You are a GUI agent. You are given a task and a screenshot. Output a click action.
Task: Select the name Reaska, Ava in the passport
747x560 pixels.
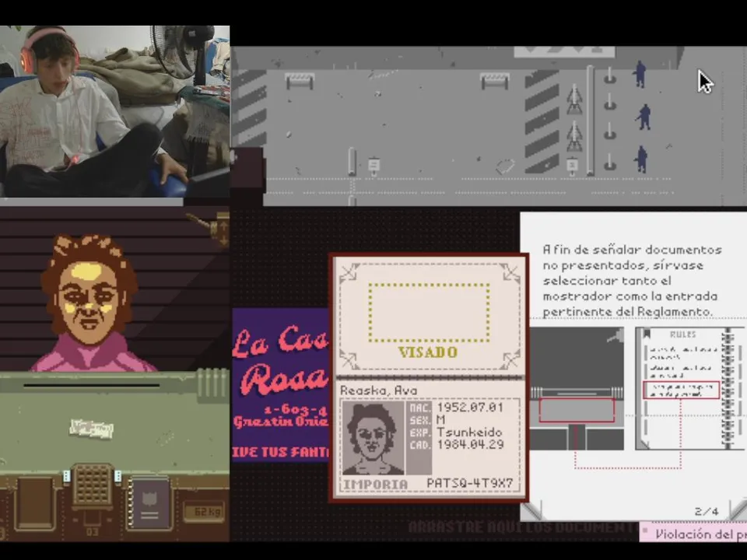coord(379,390)
